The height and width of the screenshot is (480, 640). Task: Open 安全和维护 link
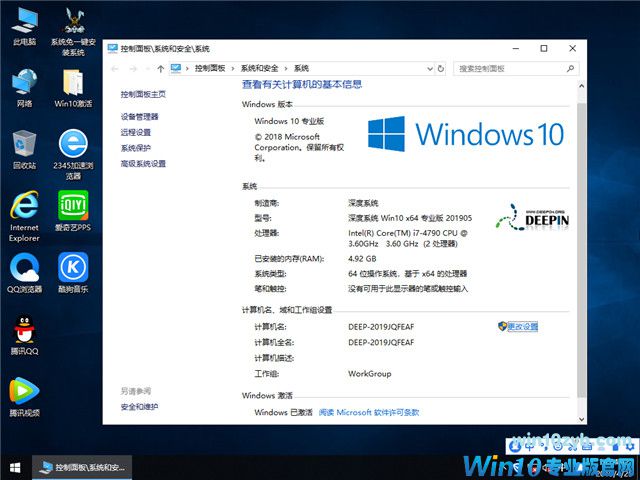coord(140,407)
